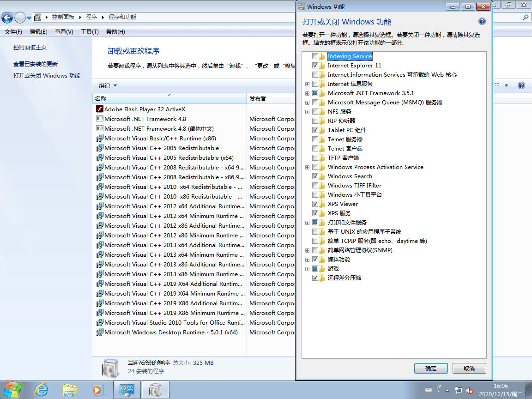Click the network icon in the system tray
The height and width of the screenshot is (399, 532).
tap(459, 390)
